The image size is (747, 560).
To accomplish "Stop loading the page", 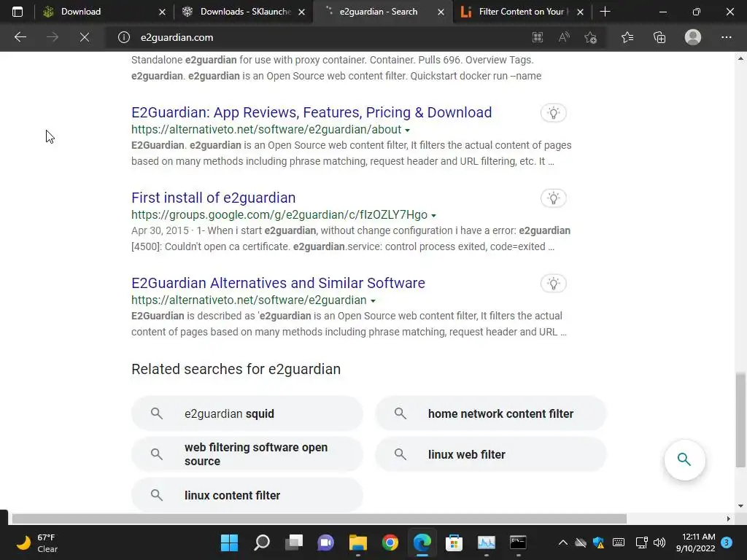I will (85, 37).
